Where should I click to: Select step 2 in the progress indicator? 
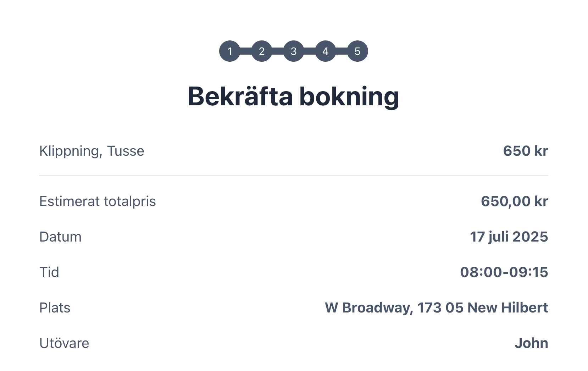tap(262, 51)
